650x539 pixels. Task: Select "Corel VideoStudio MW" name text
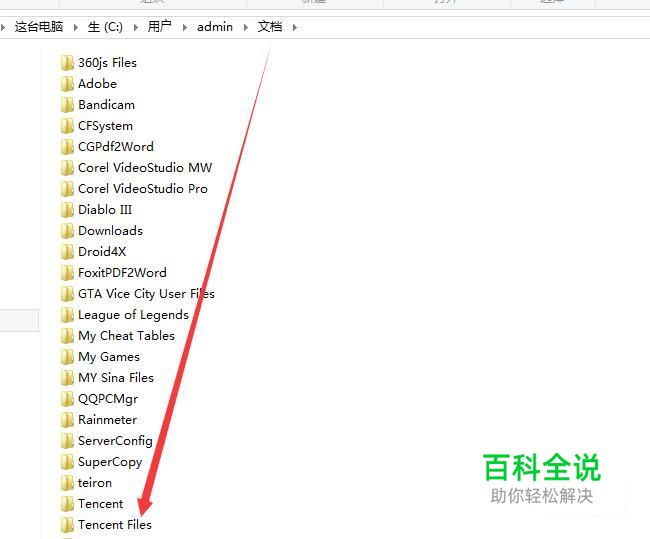(145, 168)
